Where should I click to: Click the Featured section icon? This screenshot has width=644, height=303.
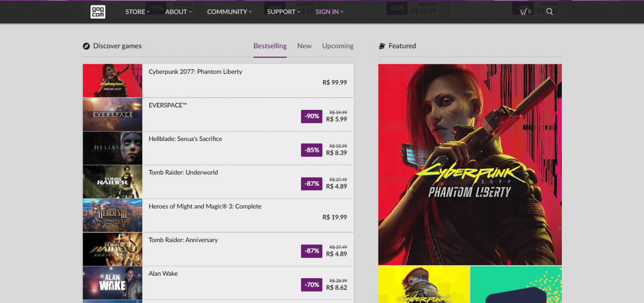(x=382, y=46)
